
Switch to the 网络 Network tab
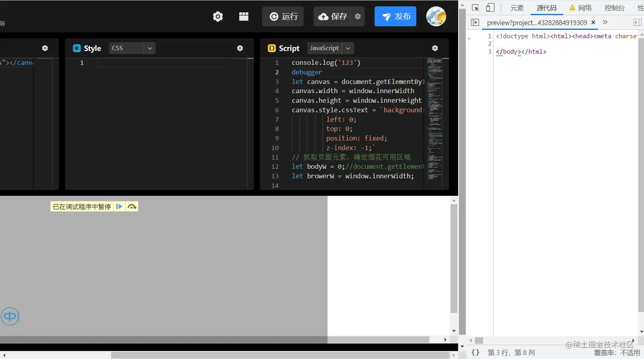(x=581, y=8)
